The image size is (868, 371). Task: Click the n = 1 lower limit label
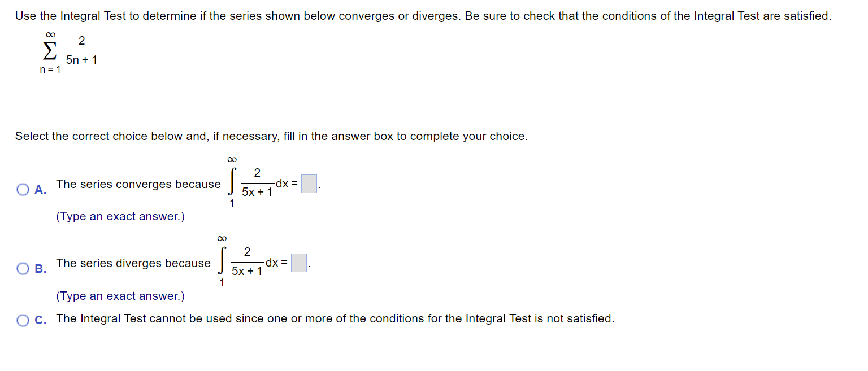(50, 69)
